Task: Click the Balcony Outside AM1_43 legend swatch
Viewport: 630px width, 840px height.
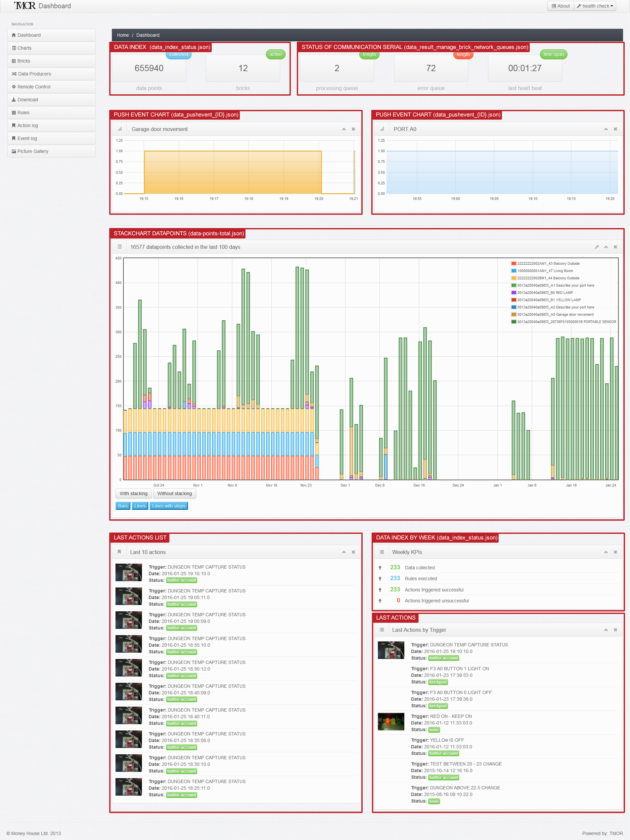Action: [x=514, y=263]
